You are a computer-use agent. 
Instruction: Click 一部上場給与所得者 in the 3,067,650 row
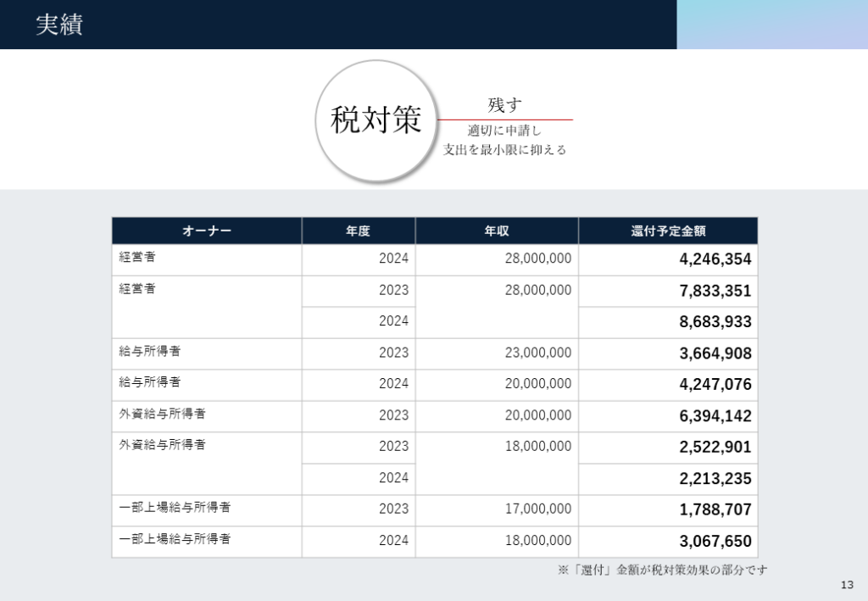click(175, 538)
